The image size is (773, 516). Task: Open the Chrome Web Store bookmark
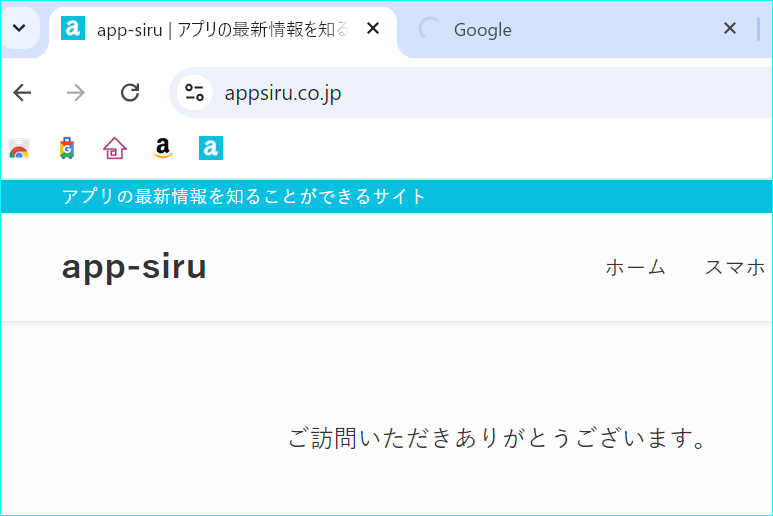click(x=19, y=148)
